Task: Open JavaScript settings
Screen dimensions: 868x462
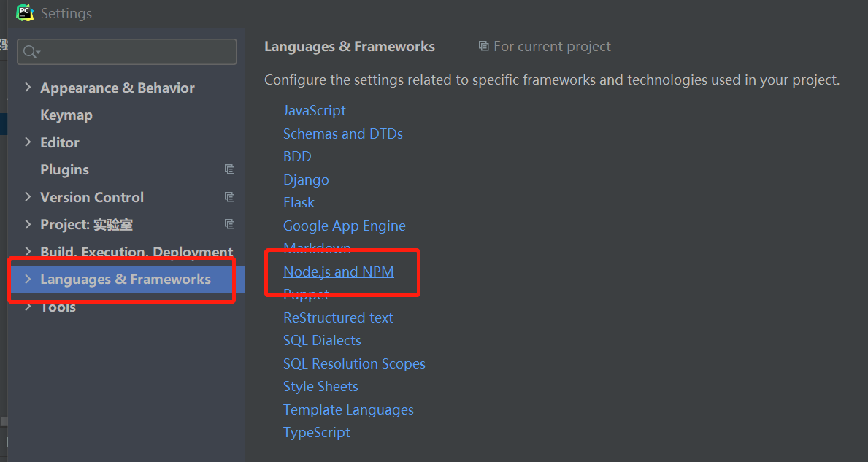Action: (x=314, y=110)
